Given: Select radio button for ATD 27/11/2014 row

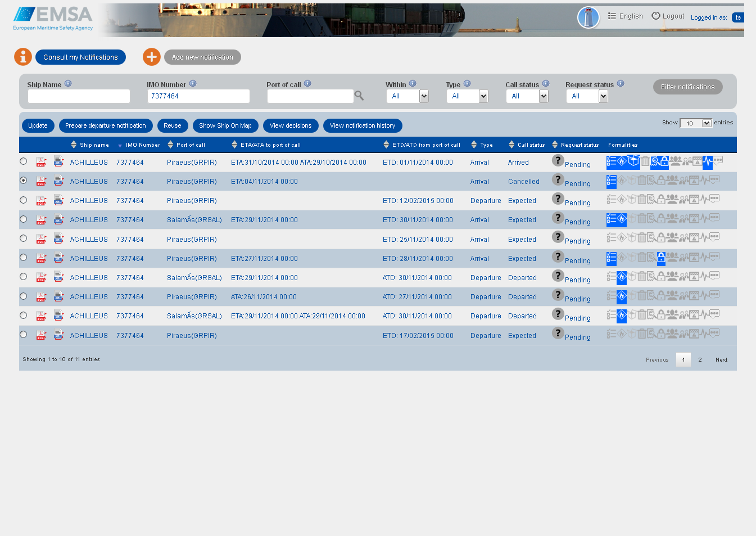Looking at the screenshot, I should pyautogui.click(x=23, y=296).
